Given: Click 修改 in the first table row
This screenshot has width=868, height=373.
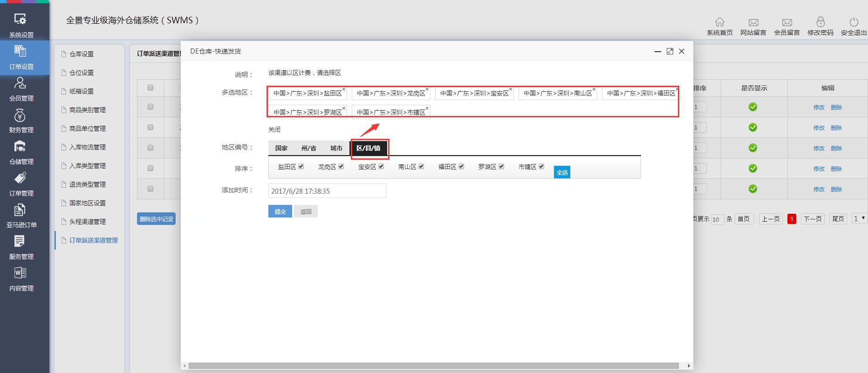Looking at the screenshot, I should pos(819,107).
